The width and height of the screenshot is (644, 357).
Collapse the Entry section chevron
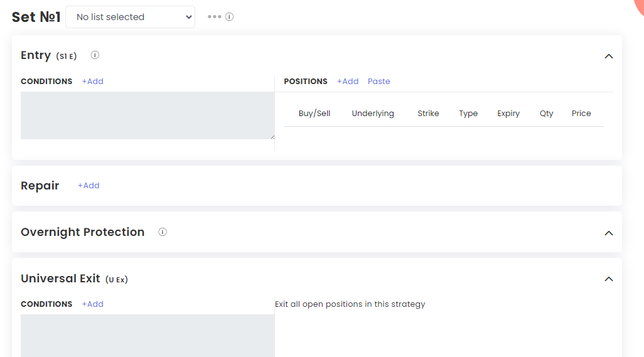(609, 56)
